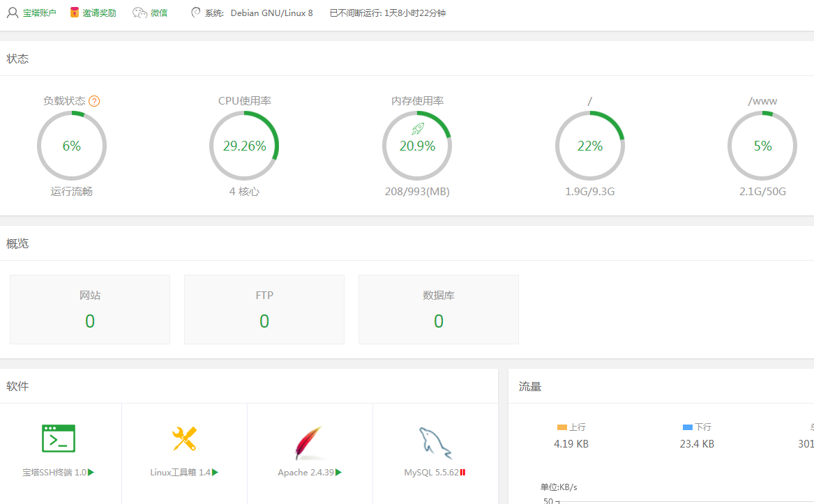Image resolution: width=814 pixels, height=504 pixels.
Task: Open the 网站 overview card
Action: (90, 310)
